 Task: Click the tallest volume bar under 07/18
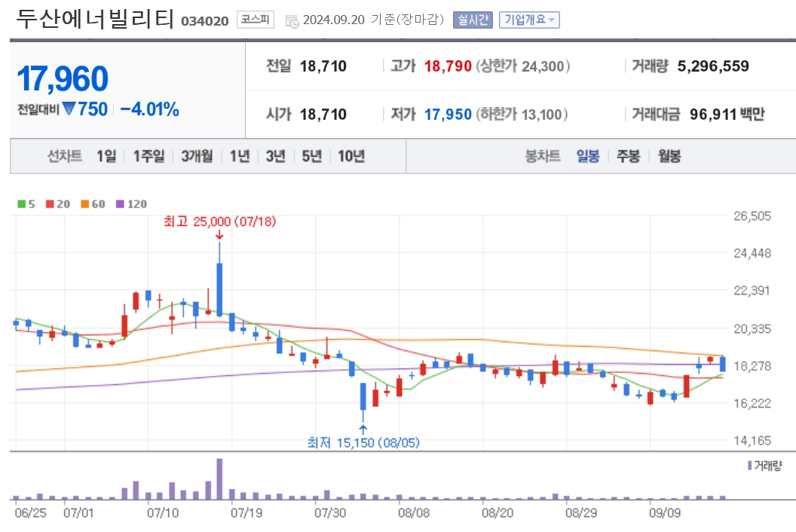tap(219, 479)
